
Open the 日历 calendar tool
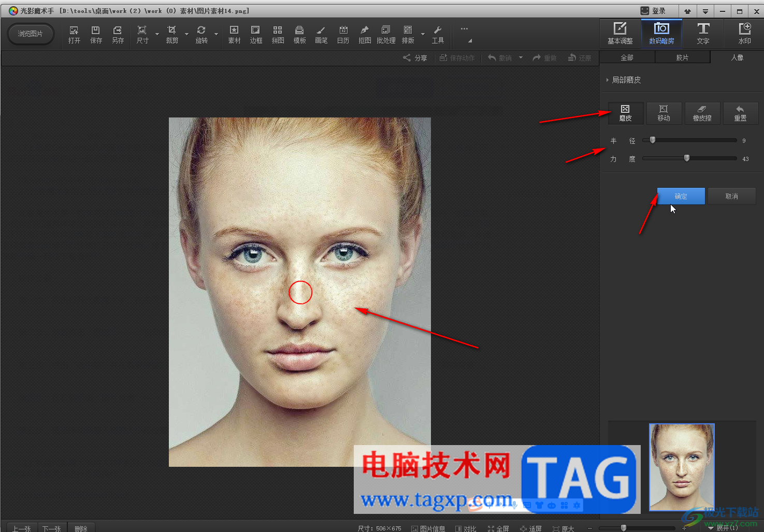[x=343, y=34]
